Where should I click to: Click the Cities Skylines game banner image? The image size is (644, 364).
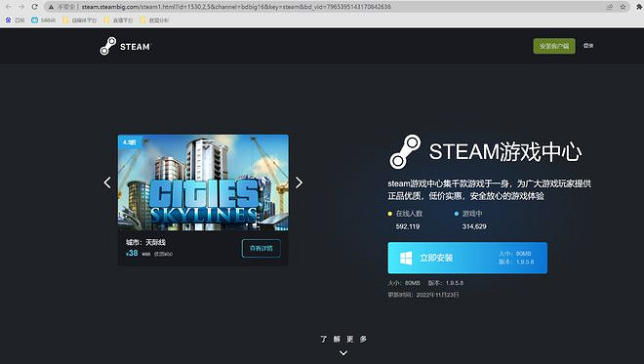203,182
